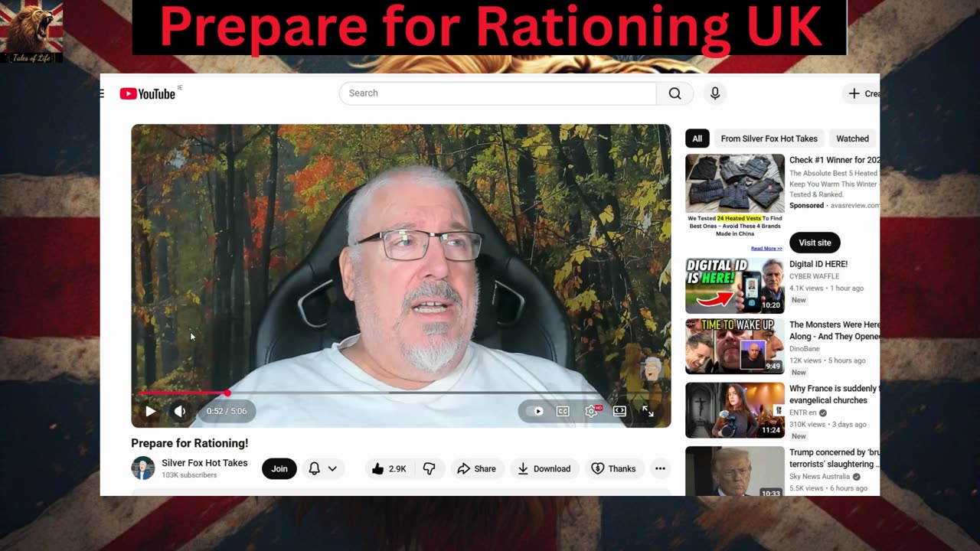Screen dimensions: 980x551
Task: Open The Monsters Were Here video title
Action: [835, 331]
